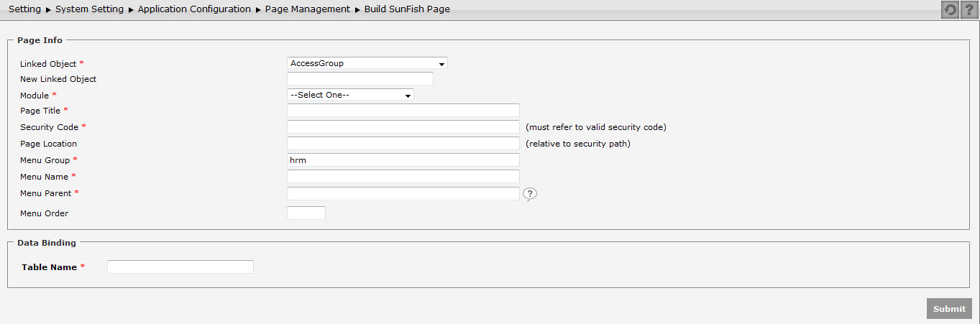This screenshot has width=980, height=324.
Task: Open the Linked Object dropdown showing AccessGroup
Action: tap(367, 63)
